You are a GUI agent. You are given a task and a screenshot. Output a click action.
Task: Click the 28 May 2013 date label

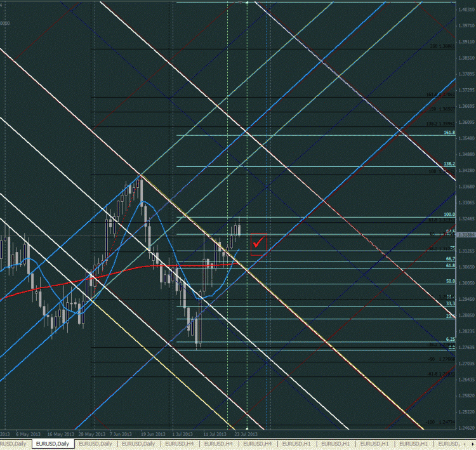[91, 434]
